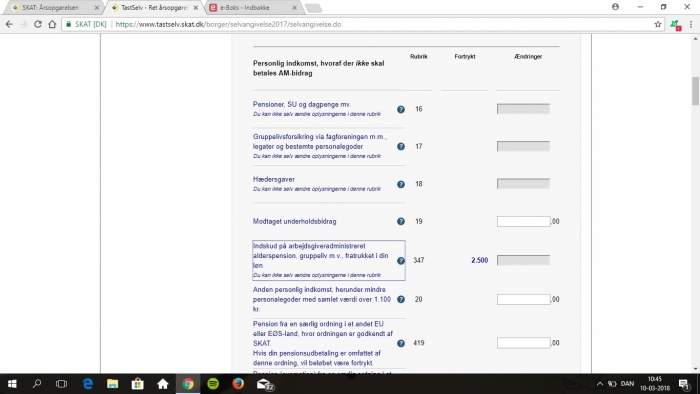Click the green extension icon in toolbar

(x=675, y=25)
